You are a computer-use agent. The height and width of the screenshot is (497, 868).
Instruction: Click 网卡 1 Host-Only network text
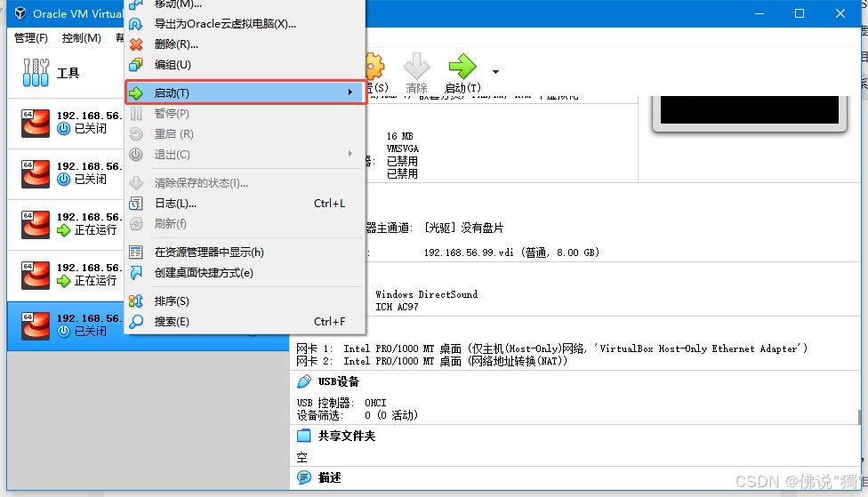pyautogui.click(x=552, y=349)
